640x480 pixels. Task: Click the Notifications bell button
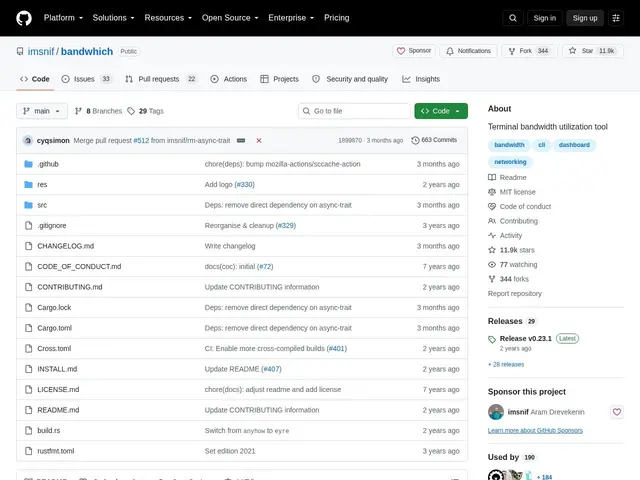click(468, 51)
